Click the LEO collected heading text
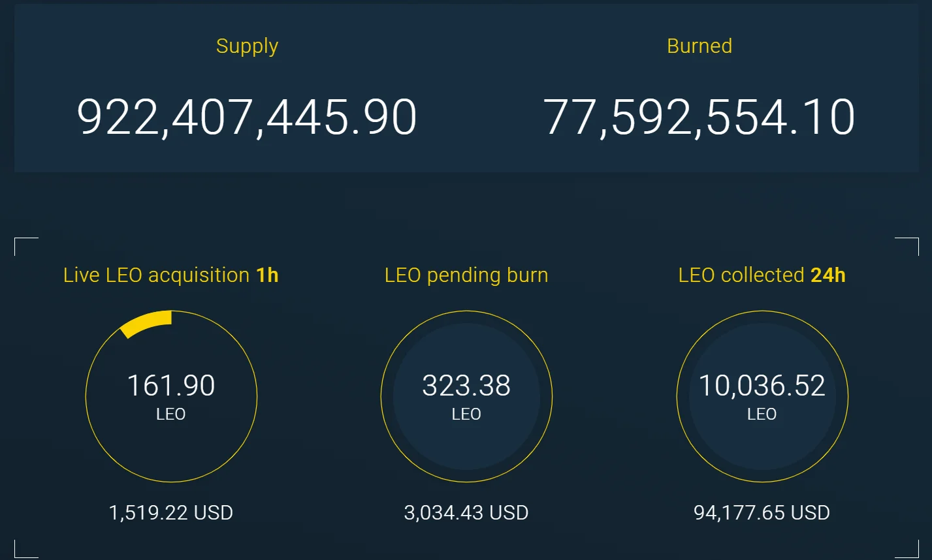The width and height of the screenshot is (932, 560). coord(741,275)
